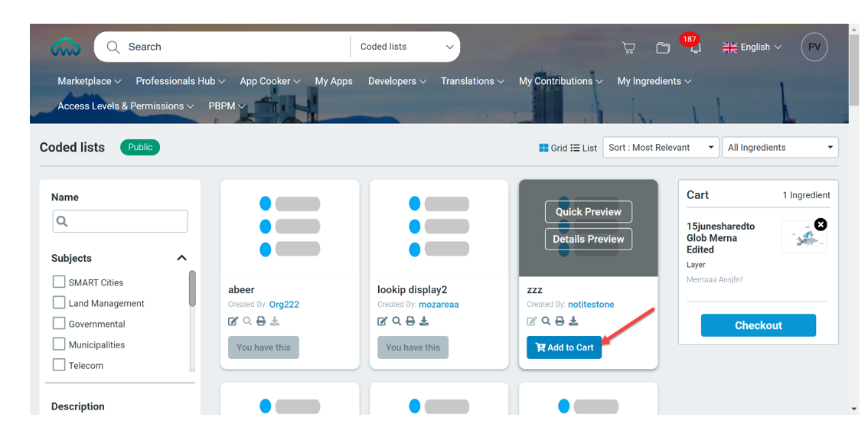
Task: Open the shopping cart icon in header
Action: 628,47
